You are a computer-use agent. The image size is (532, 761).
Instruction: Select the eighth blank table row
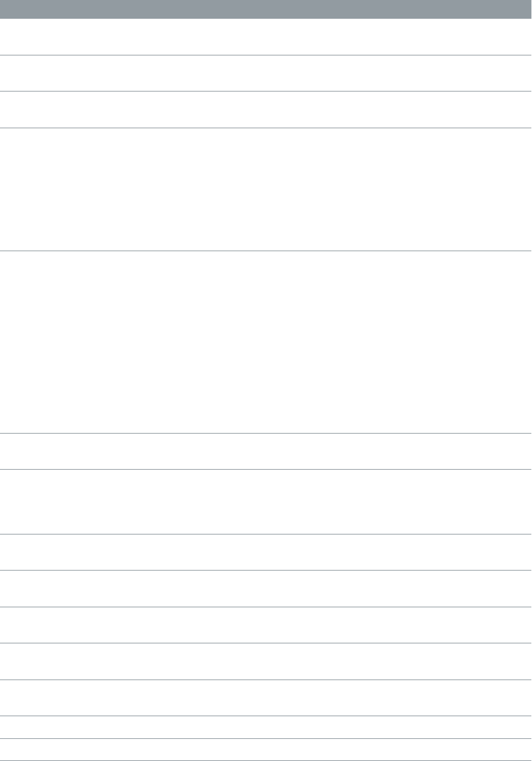click(266, 552)
